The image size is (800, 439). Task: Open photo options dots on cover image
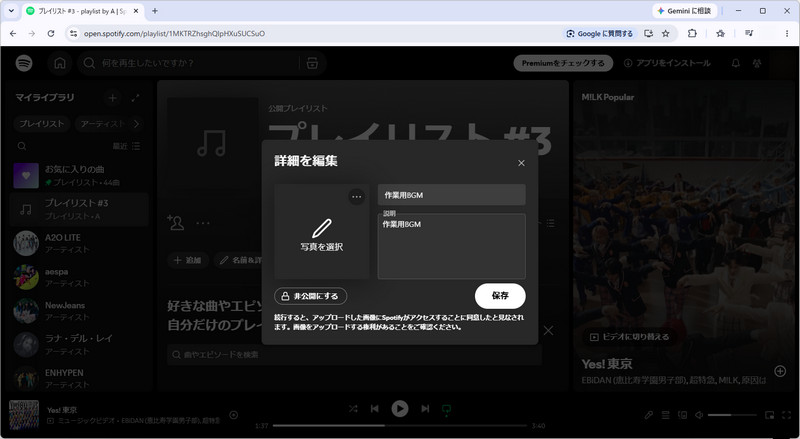point(357,197)
